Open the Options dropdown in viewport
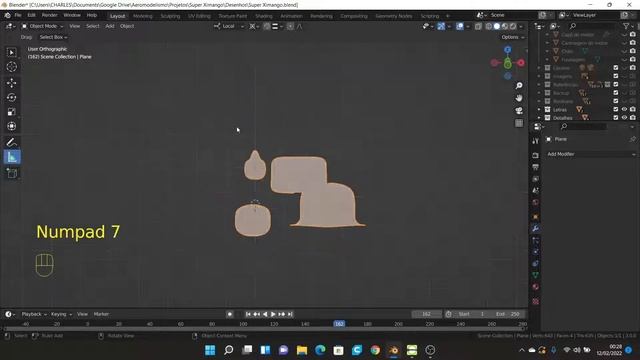Viewport: 640px width, 360px height. click(x=513, y=37)
